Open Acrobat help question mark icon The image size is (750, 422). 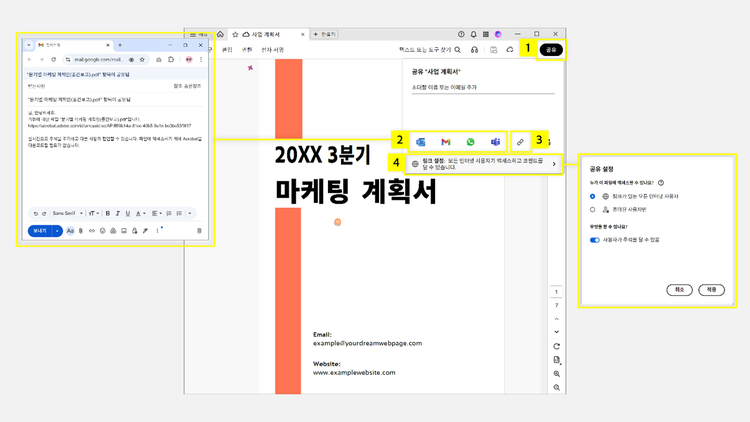click(461, 34)
